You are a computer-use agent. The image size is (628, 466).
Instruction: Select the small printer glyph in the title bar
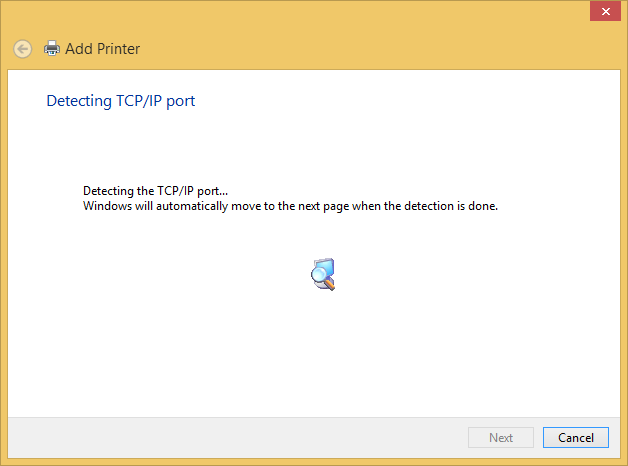pyautogui.click(x=52, y=48)
